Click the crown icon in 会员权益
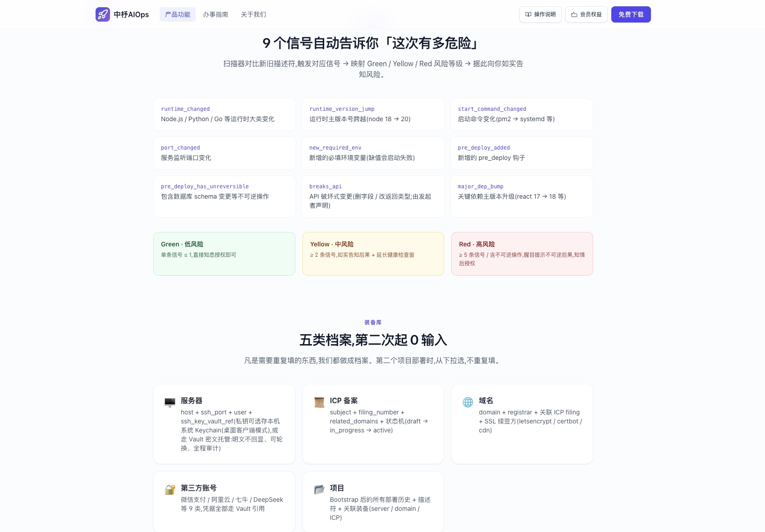Viewport: 765px width, 532px height. coord(574,14)
